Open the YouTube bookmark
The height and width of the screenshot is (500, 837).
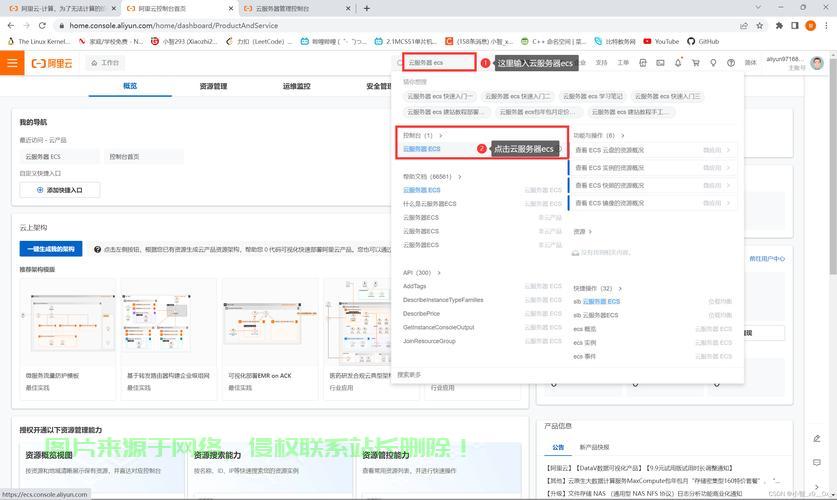click(661, 42)
